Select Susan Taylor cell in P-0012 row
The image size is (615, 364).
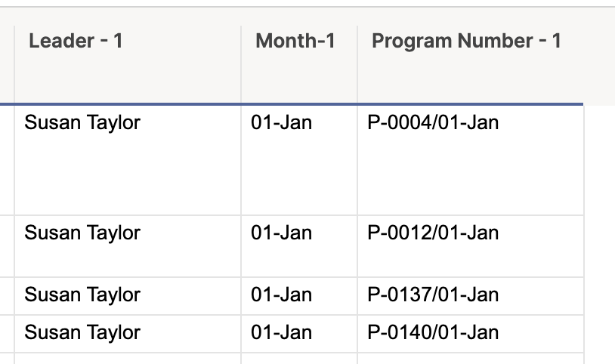click(128, 246)
